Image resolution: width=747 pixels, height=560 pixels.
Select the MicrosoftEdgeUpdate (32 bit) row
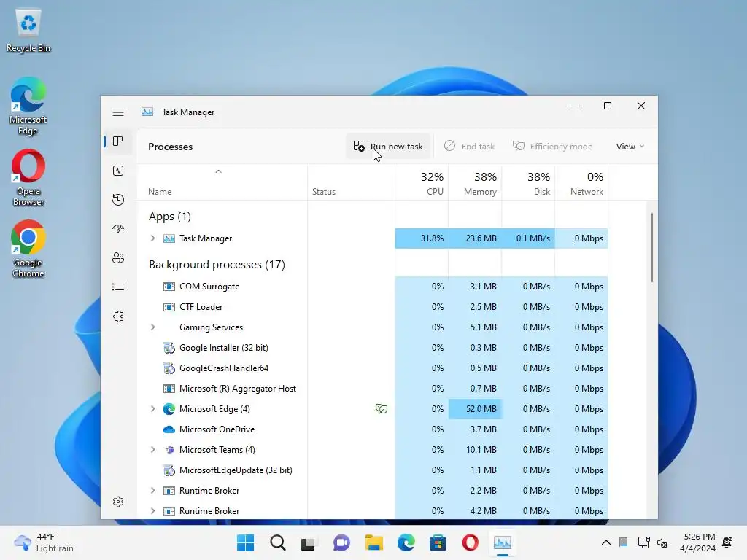(373, 470)
